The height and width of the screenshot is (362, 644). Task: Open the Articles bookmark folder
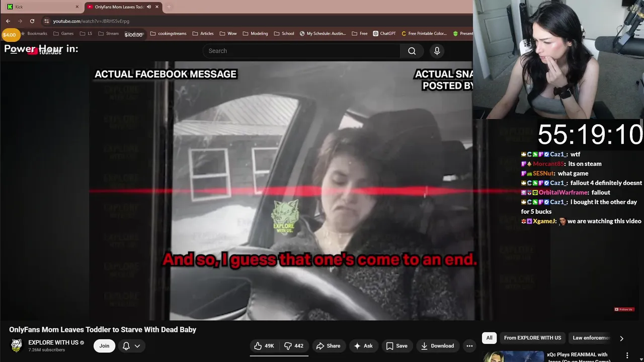203,34
